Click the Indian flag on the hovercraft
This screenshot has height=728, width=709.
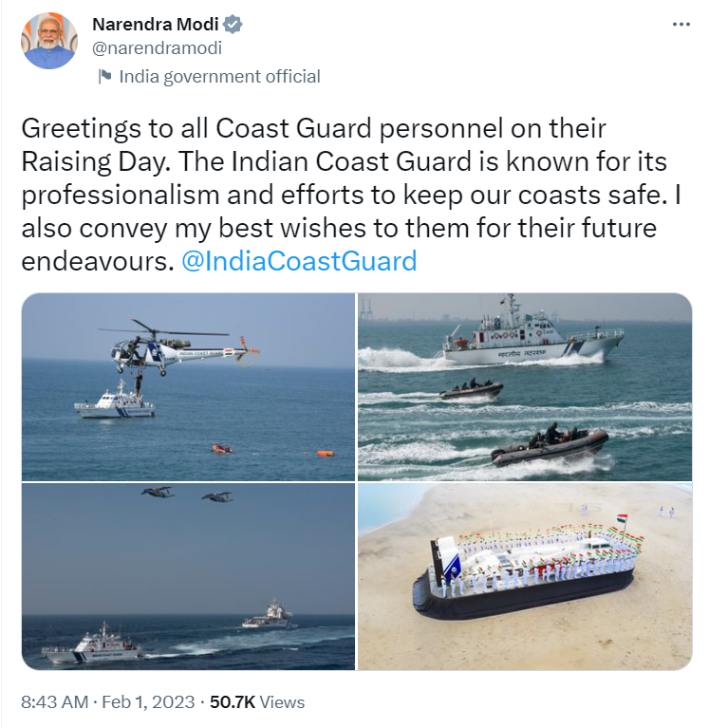623,519
